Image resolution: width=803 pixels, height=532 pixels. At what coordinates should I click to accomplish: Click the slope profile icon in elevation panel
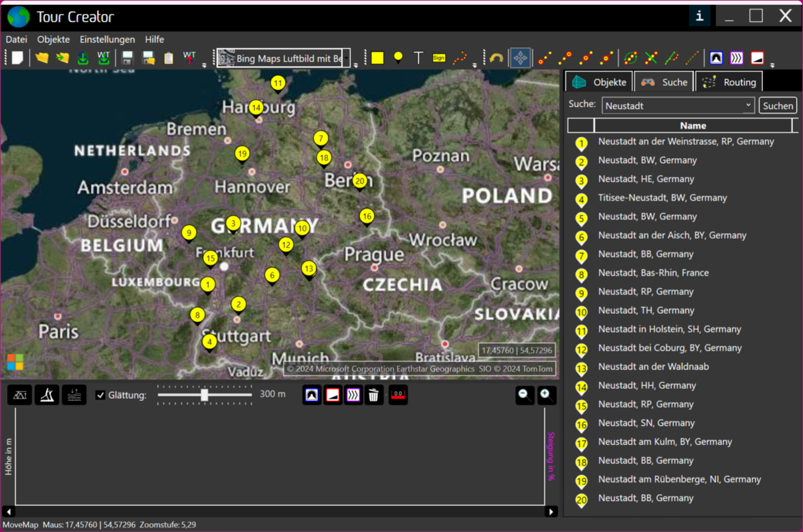tap(47, 395)
